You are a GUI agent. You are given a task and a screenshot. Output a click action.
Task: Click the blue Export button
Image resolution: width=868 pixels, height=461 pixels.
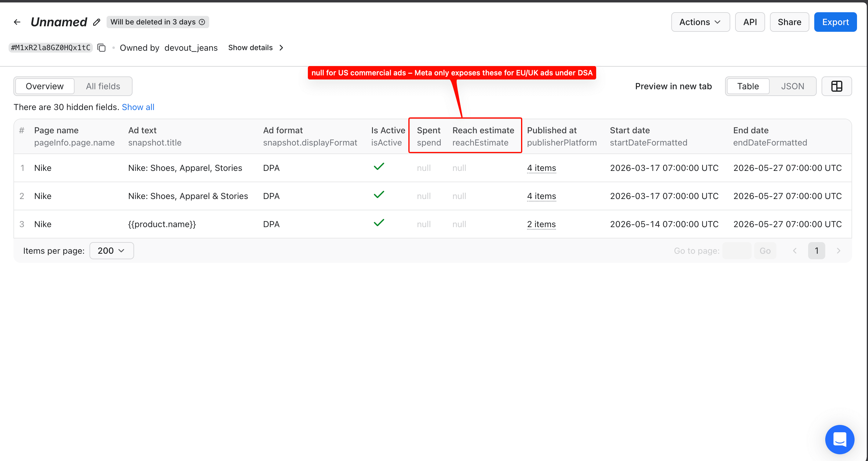[x=835, y=22]
